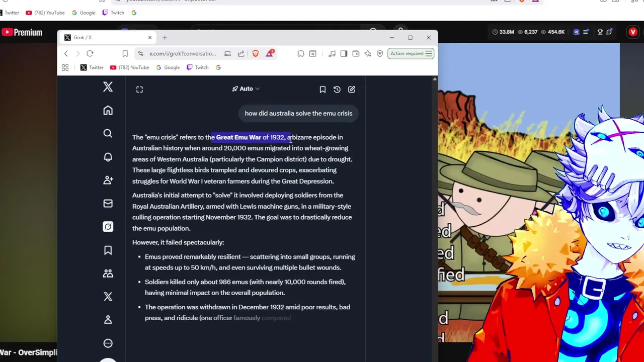
Task: Click the bookmark-this-page icon beside address bar
Action: click(x=125, y=54)
